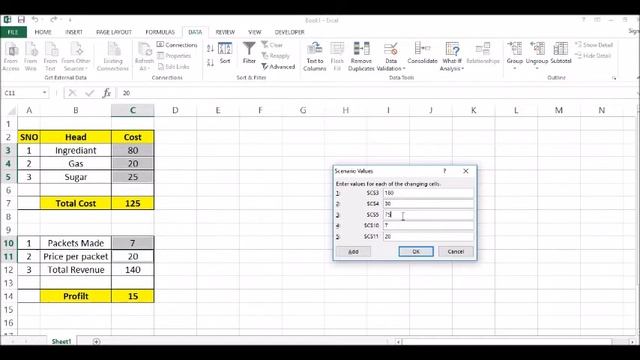Expand the Group dropdown
The image size is (640, 360).
(x=514, y=68)
